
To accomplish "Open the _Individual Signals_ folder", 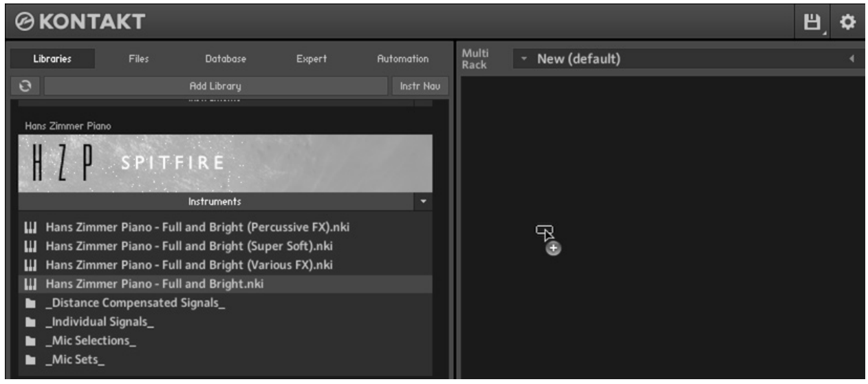I will tap(225, 321).
